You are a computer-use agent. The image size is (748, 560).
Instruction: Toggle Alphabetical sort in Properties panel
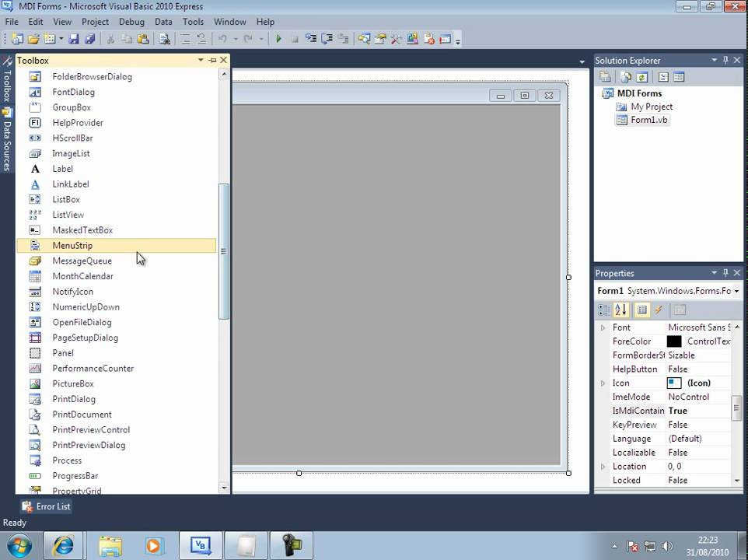click(620, 310)
